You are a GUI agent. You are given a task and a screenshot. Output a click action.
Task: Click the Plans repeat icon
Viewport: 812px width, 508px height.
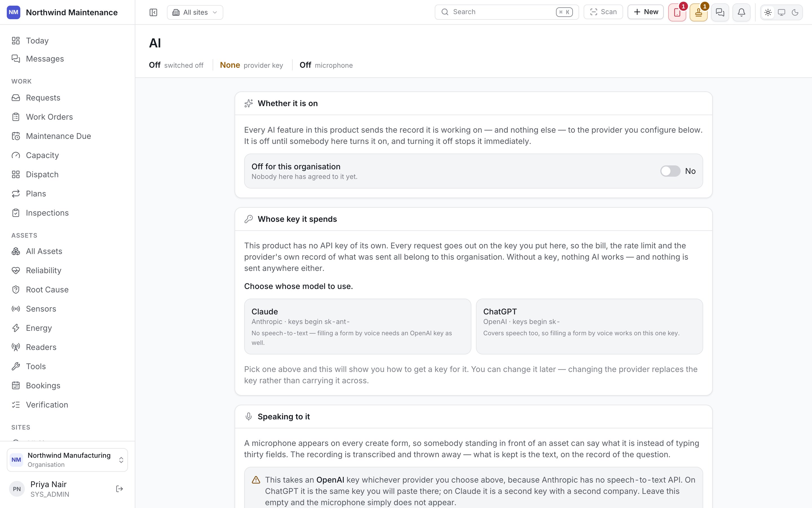point(16,194)
